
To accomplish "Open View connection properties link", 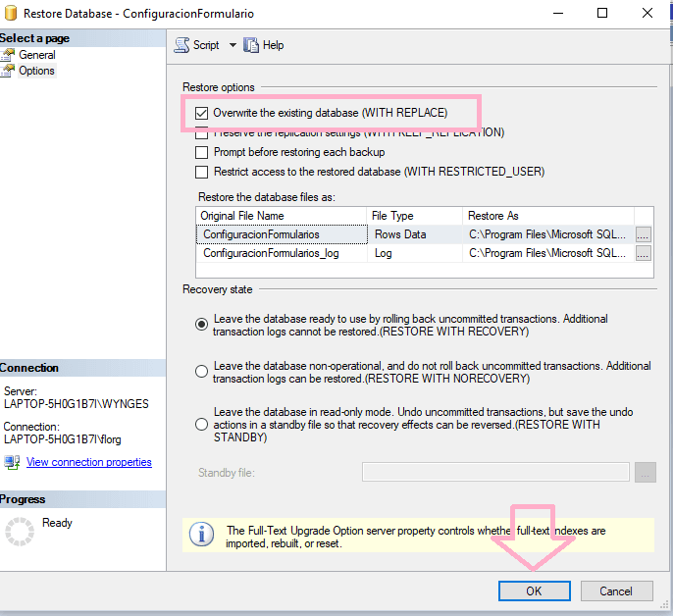I will (89, 462).
